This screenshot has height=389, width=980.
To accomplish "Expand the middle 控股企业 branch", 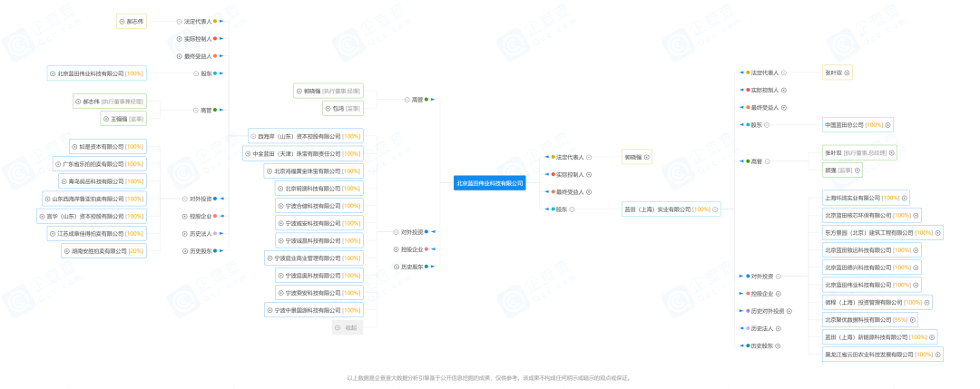I will 396,249.
